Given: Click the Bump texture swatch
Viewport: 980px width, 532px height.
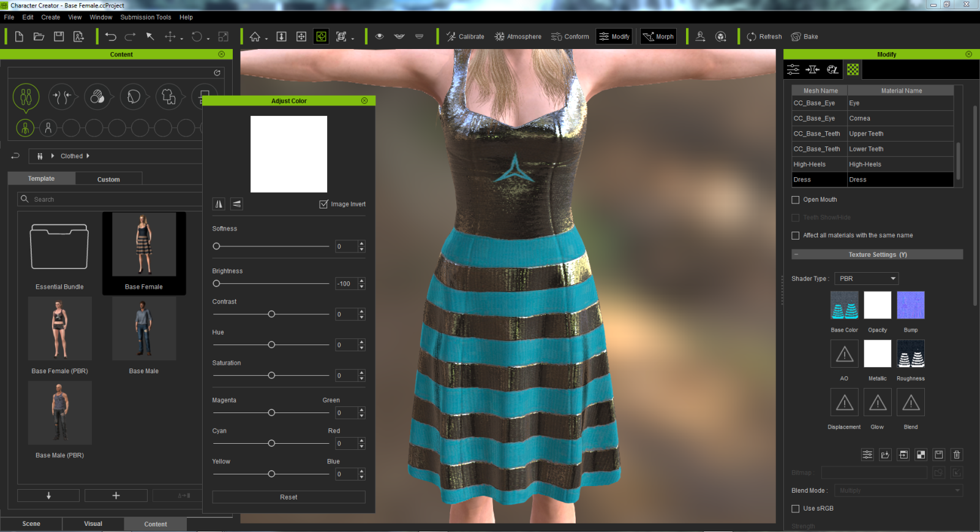Looking at the screenshot, I should point(911,305).
